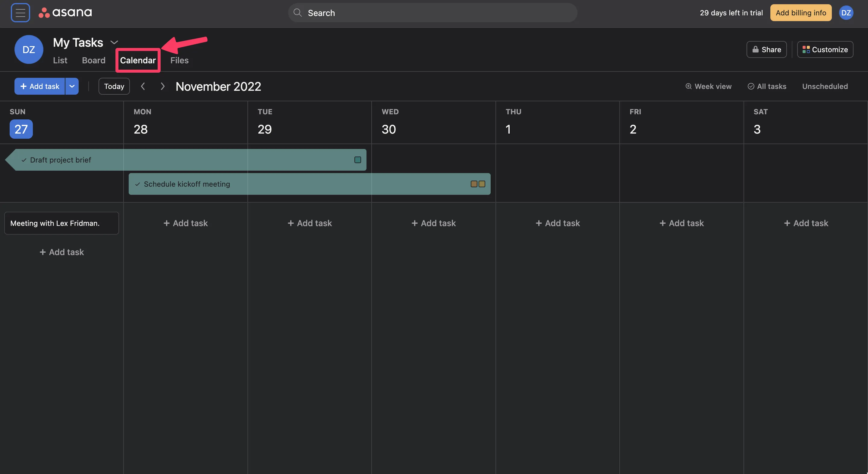Mark Draft project brief complete checkmark
Screen dimensions: 868x474
coord(24,160)
